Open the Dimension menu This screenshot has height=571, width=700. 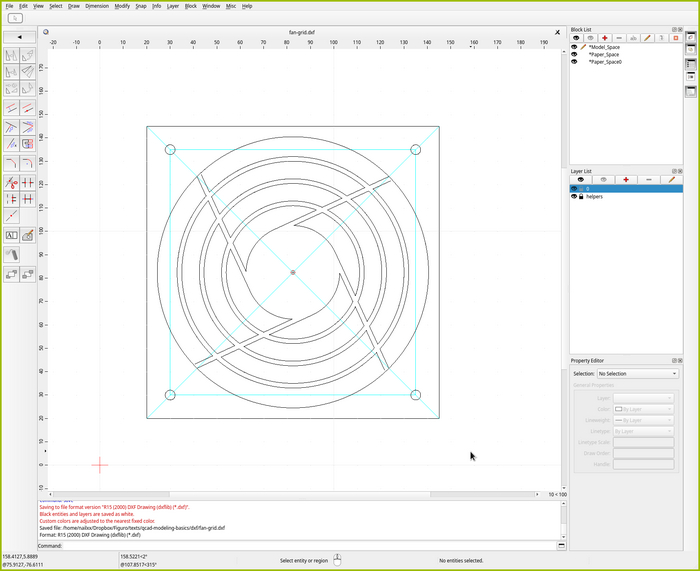(97, 6)
